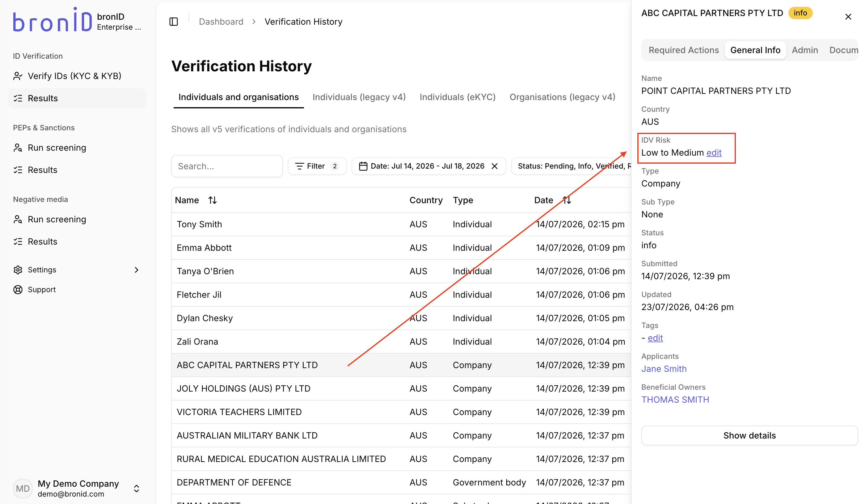Open Results under Negative media
Image resolution: width=865 pixels, height=504 pixels.
(x=77, y=241)
